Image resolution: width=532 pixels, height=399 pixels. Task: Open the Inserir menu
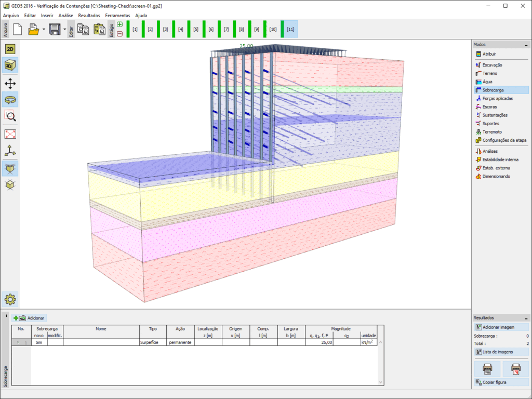pyautogui.click(x=47, y=16)
